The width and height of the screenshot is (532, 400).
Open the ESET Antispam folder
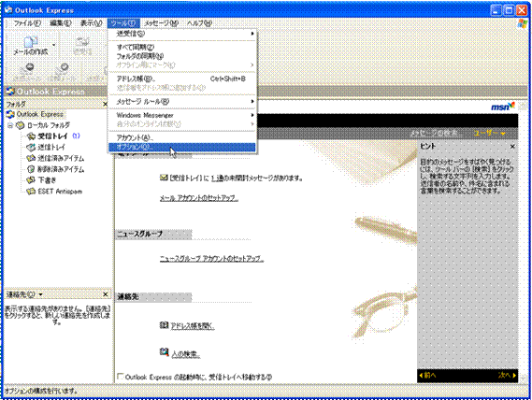[x=54, y=192]
